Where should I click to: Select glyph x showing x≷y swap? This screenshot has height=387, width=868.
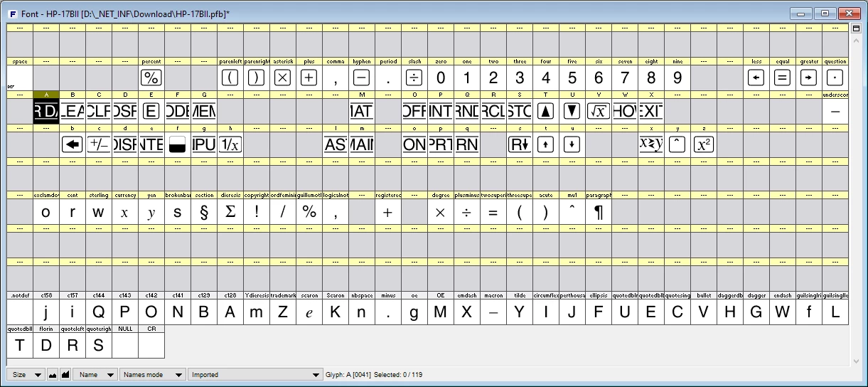pyautogui.click(x=651, y=144)
